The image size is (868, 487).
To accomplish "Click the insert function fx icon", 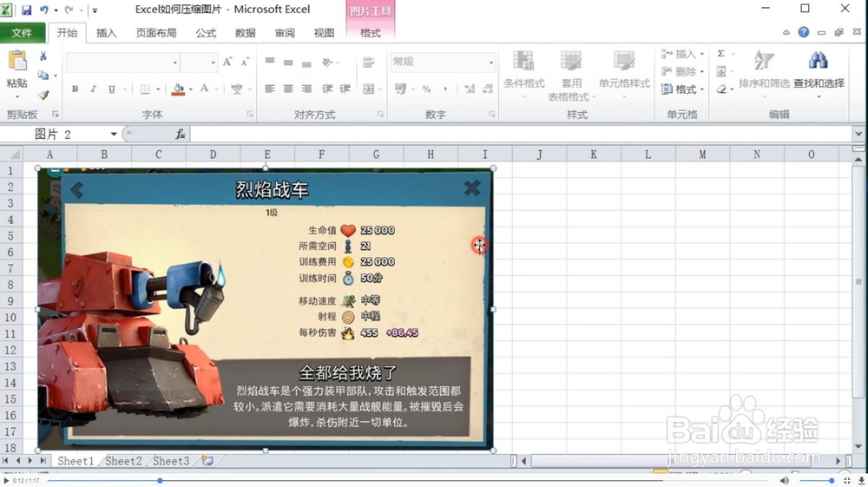I will [x=181, y=134].
